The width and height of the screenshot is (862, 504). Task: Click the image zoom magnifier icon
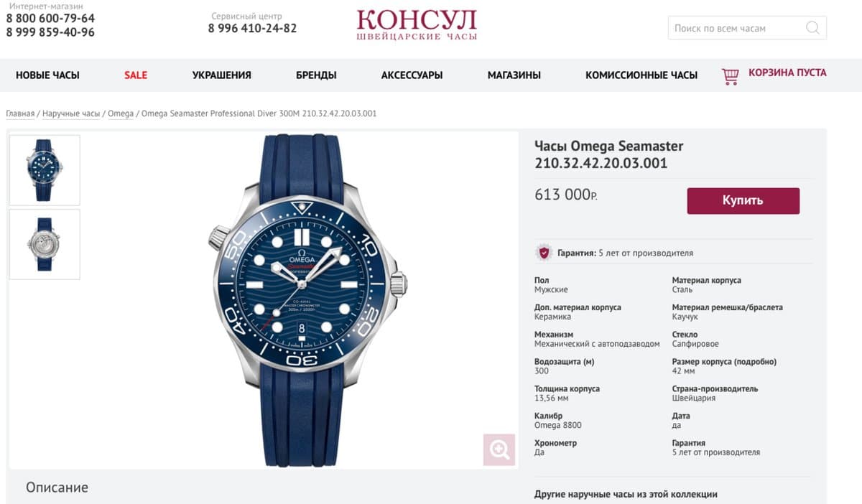(499, 450)
